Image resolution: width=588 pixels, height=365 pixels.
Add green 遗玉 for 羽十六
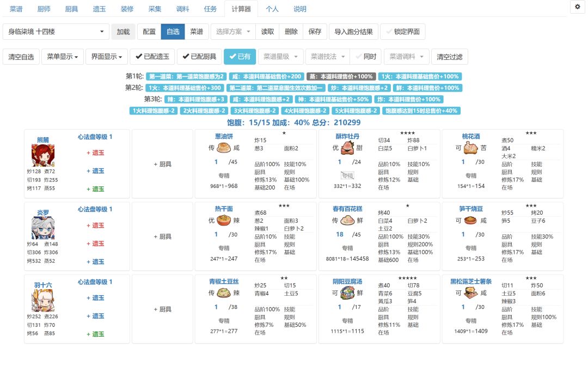tap(95, 334)
